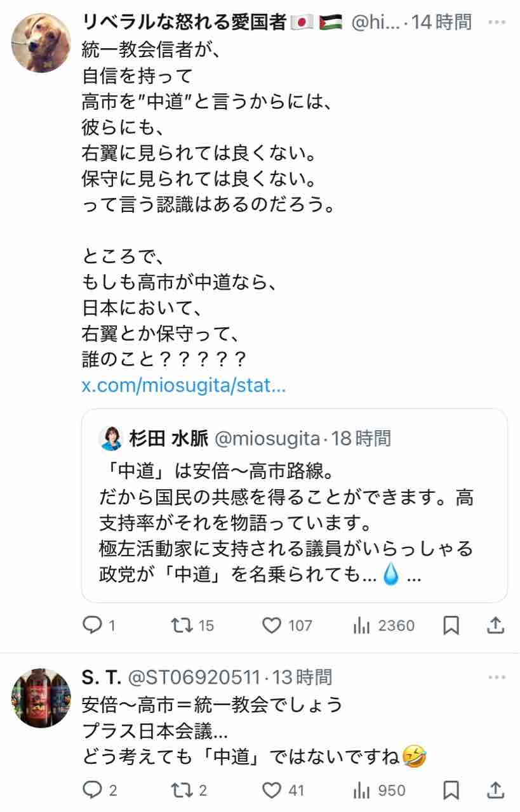Share the first post via the upload icon

[495, 625]
